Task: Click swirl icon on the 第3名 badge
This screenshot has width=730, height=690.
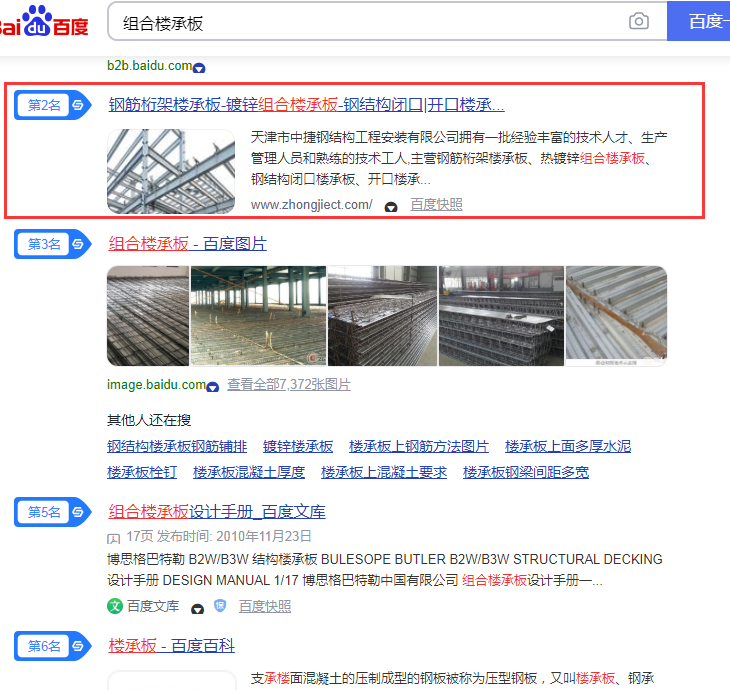Action: (x=78, y=244)
